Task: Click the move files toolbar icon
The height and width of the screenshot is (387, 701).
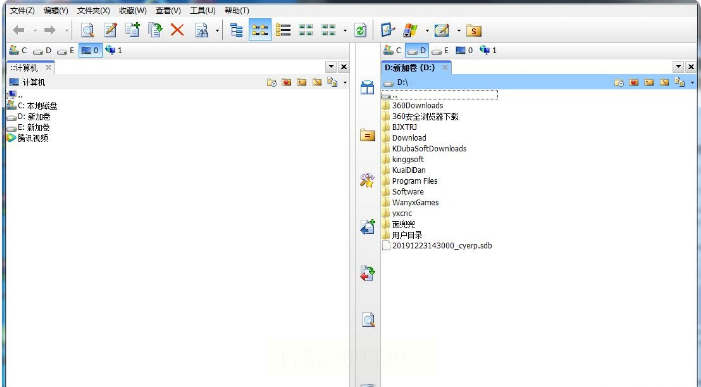Action: click(155, 30)
